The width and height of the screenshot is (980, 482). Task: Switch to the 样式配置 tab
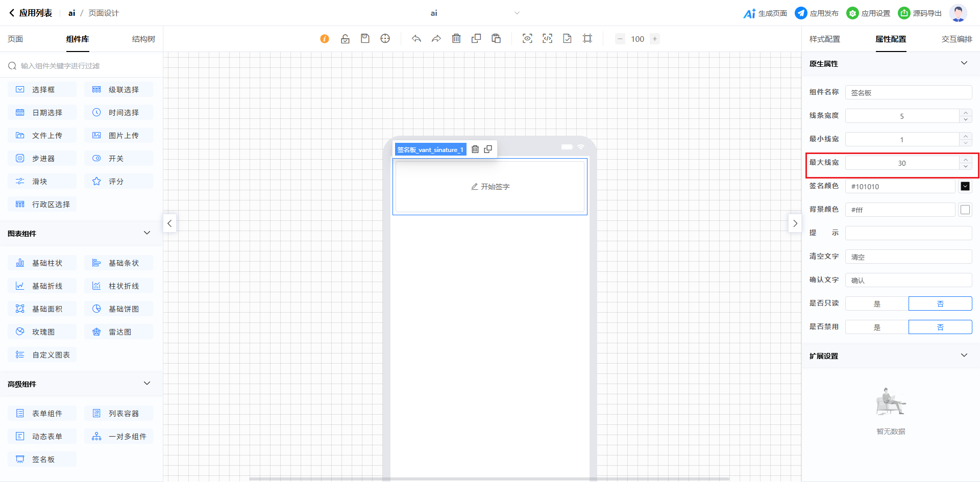pyautogui.click(x=824, y=39)
